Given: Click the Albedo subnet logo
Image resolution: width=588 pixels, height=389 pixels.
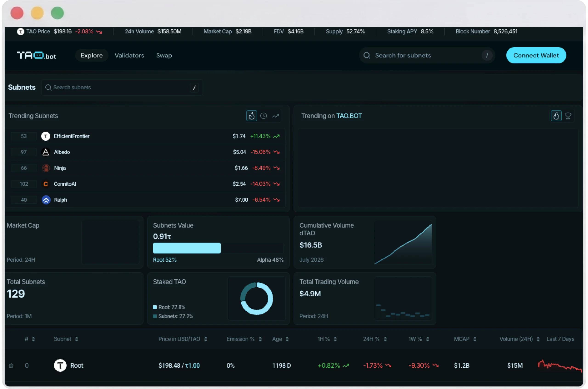Looking at the screenshot, I should (x=46, y=152).
